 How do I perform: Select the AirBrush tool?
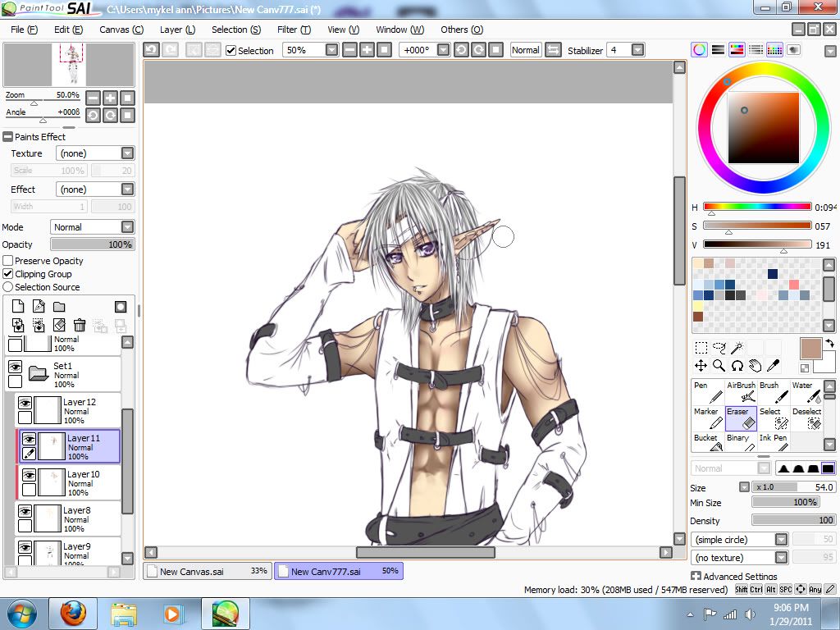point(741,392)
